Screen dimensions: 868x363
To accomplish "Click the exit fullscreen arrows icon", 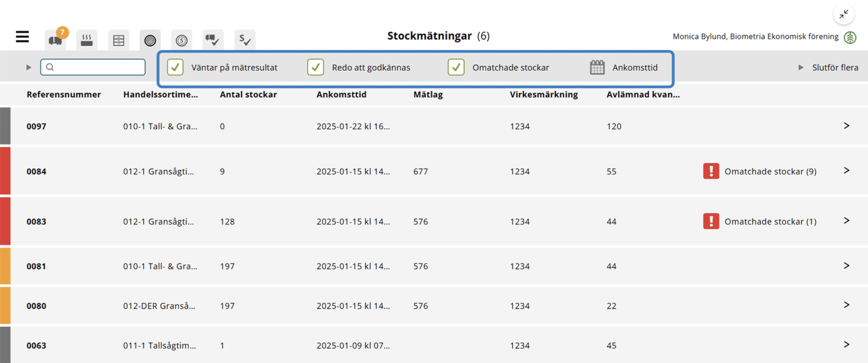I will [x=844, y=14].
